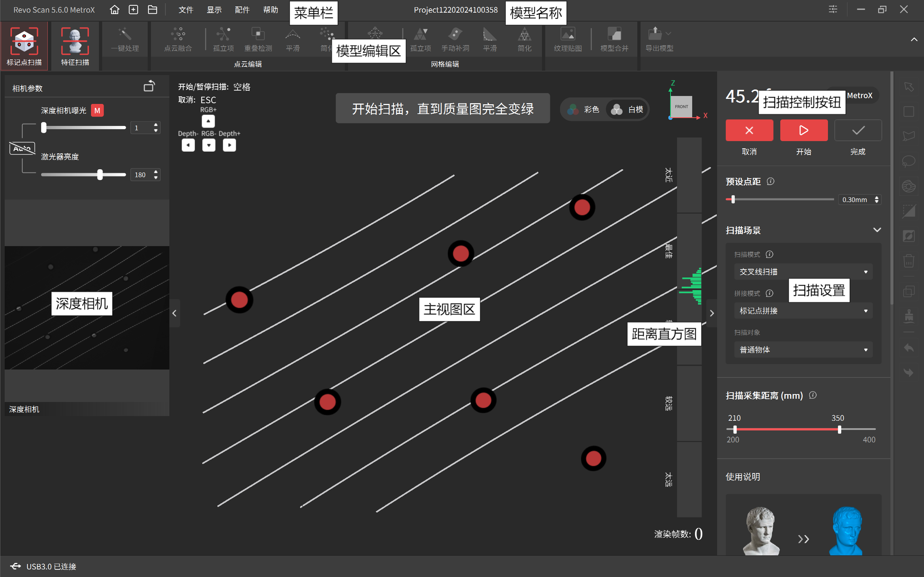The height and width of the screenshot is (577, 924).
Task: Open the 拼接模式 标记点拼接 dropdown
Action: [803, 311]
